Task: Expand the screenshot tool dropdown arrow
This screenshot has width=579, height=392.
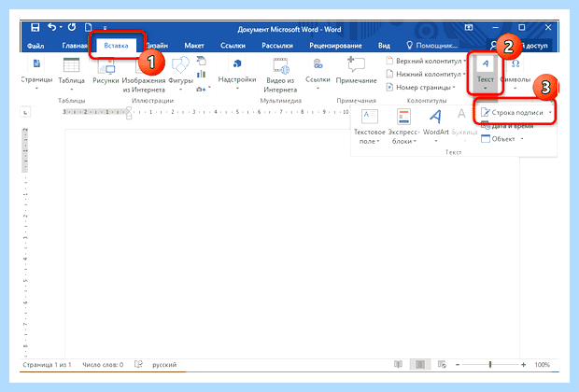Action: pos(209,88)
